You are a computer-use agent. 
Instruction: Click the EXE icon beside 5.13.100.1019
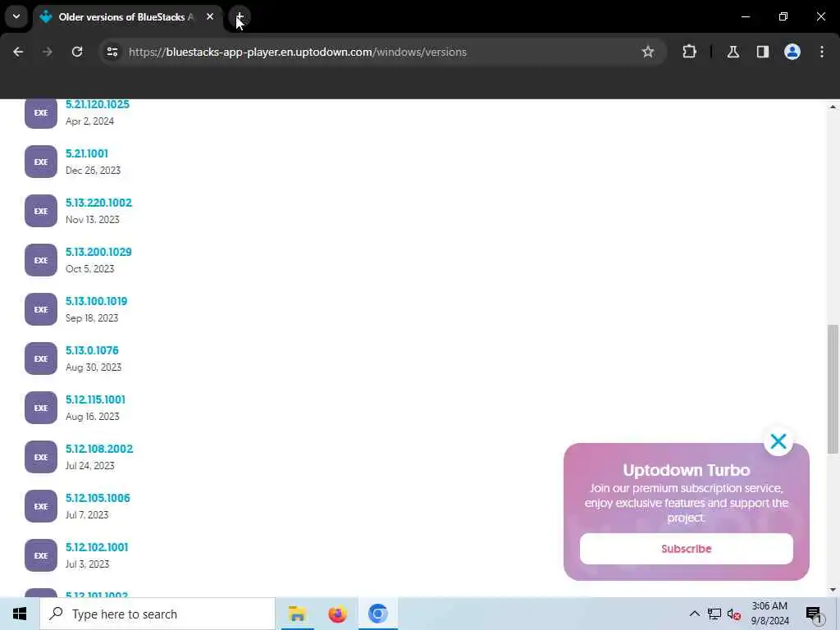pyautogui.click(x=41, y=309)
